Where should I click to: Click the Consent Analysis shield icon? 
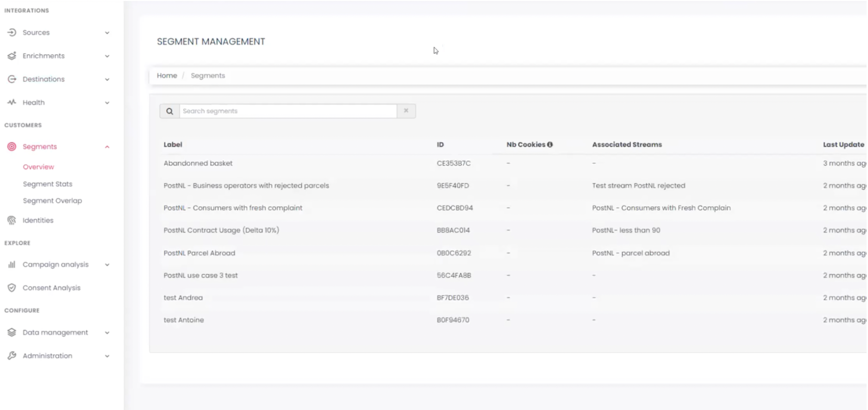12,288
